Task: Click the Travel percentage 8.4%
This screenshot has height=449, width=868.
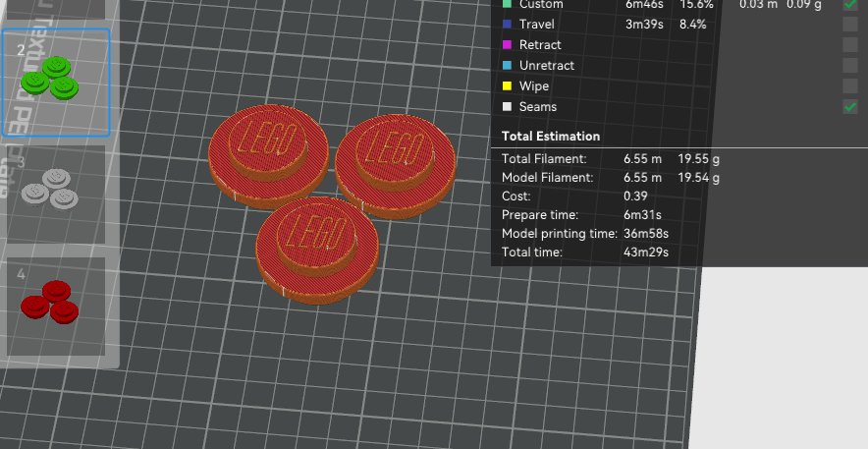Action: tap(692, 25)
